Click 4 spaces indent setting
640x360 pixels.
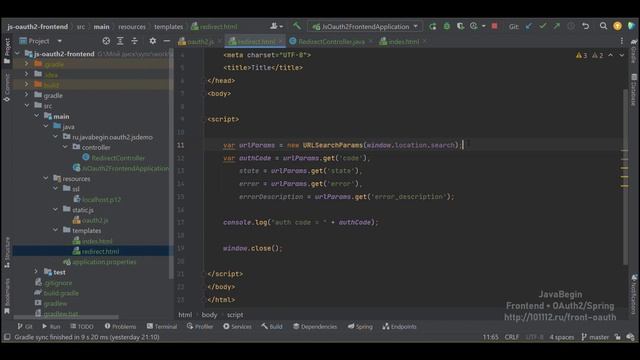coord(561,337)
